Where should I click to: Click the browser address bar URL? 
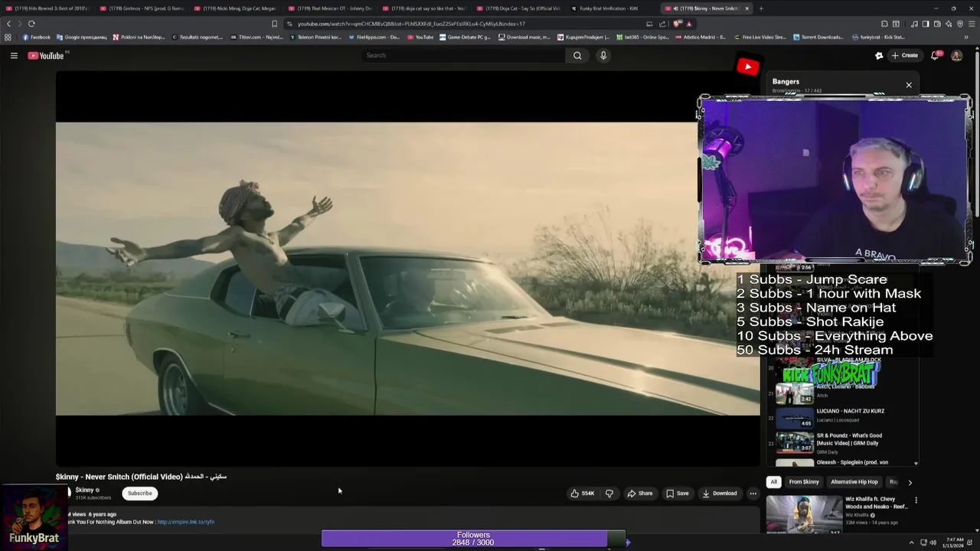coord(411,24)
